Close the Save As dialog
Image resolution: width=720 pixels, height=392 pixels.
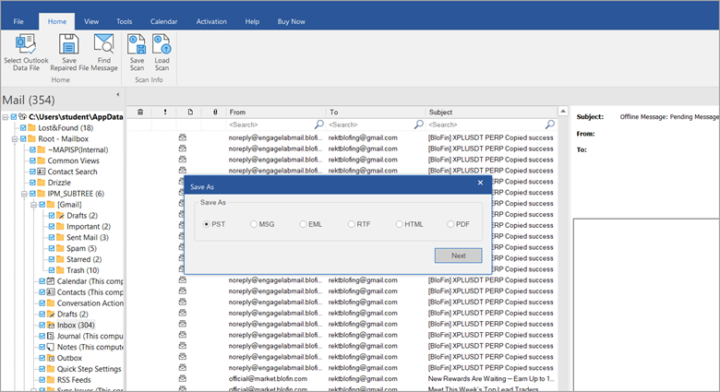pyautogui.click(x=480, y=183)
